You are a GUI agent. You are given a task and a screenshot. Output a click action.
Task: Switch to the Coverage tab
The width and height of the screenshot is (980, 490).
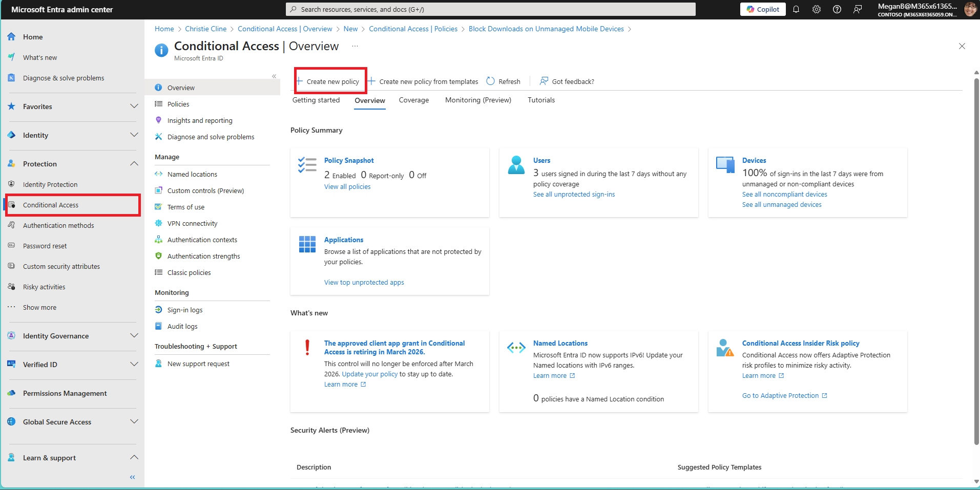(x=414, y=100)
